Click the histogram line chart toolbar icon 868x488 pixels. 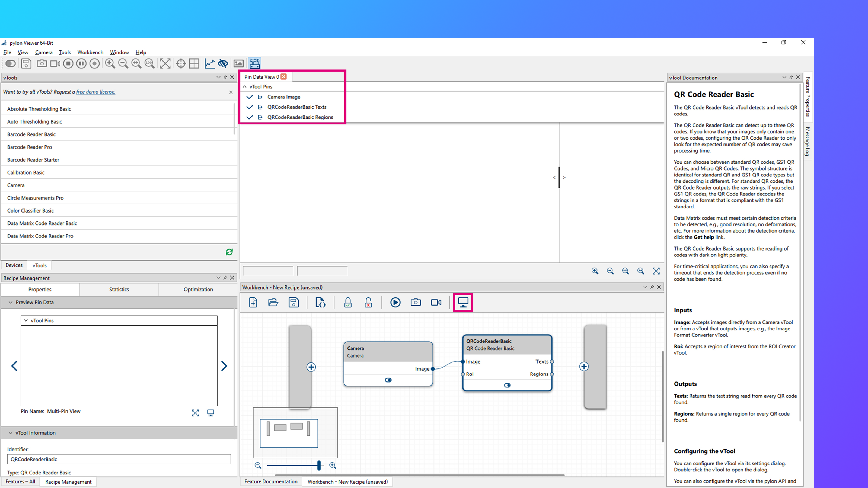(x=209, y=63)
